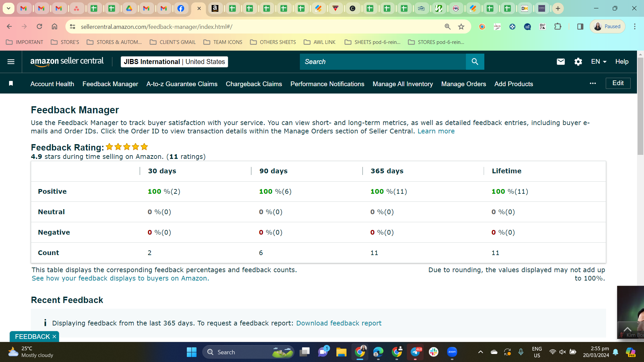Viewport: 644px width, 362px height.
Task: Open the IMPORTANT bookmarks folder
Action: (x=25, y=42)
